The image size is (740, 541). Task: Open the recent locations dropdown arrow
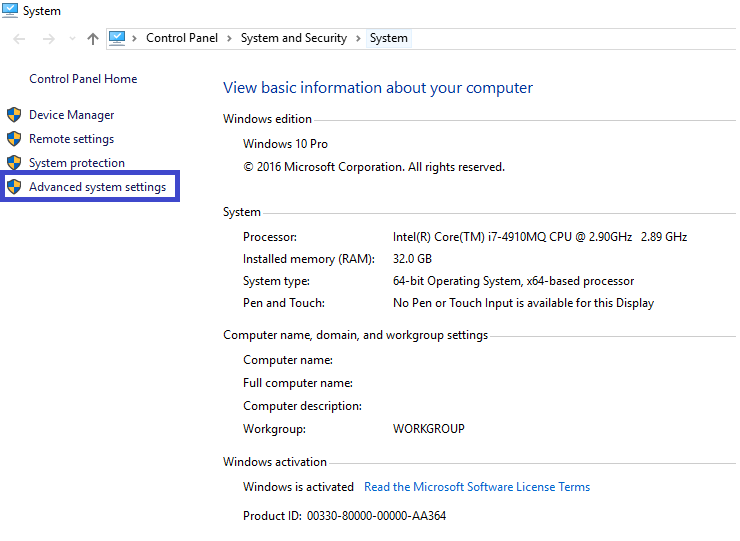pyautogui.click(x=72, y=39)
